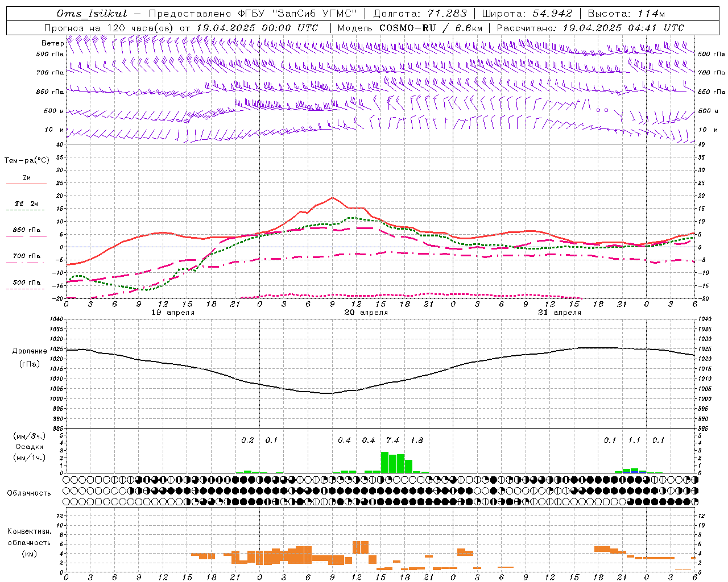Click the Рассчитано: 19.04.2025 04:41 UTC timestamp
This screenshot has width=728, height=582.
(x=590, y=28)
